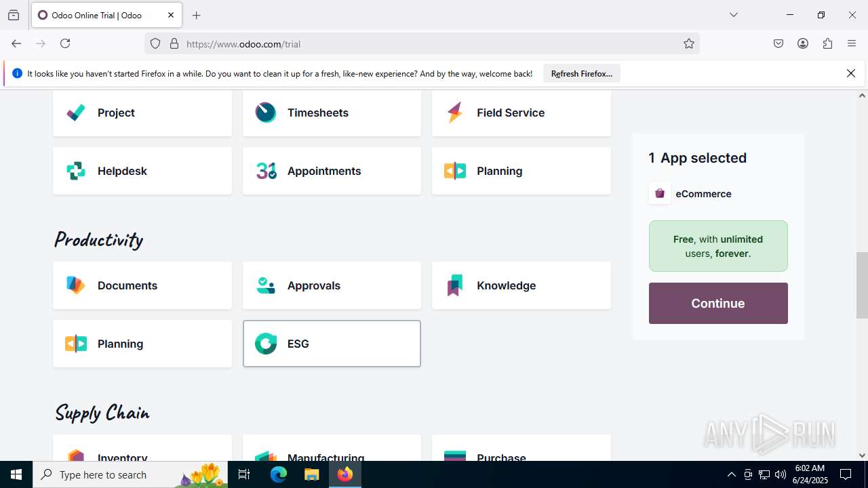Open Firefox account menu
Screen dimensions: 868x488
803,43
